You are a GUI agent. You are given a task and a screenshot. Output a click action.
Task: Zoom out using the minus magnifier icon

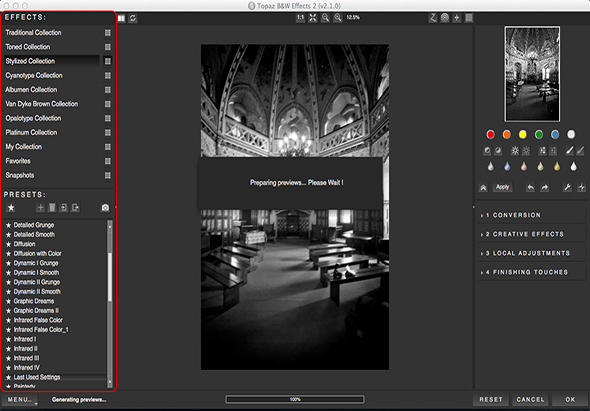[x=325, y=18]
